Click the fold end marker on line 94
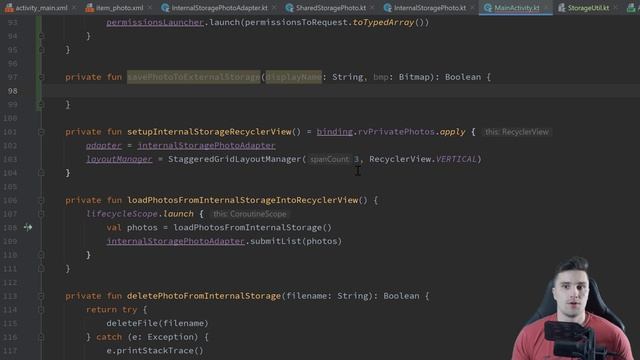This screenshot has width=640, height=360. [41, 36]
